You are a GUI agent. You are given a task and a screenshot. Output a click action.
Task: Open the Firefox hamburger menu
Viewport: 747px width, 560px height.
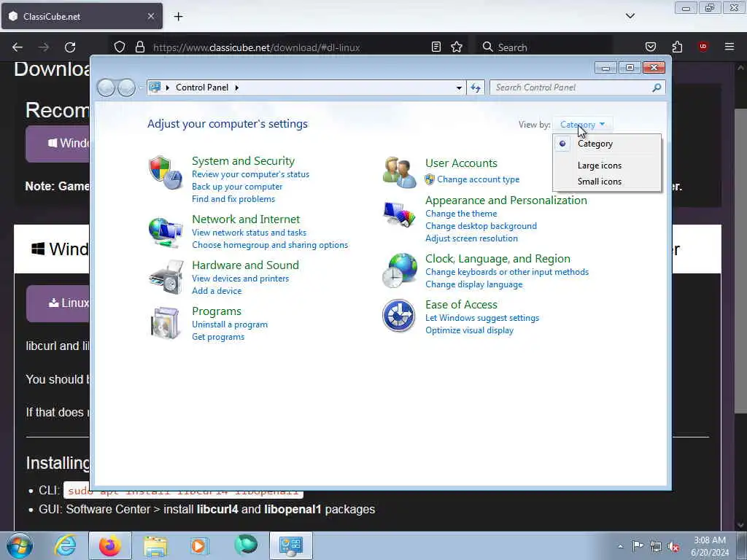point(729,47)
